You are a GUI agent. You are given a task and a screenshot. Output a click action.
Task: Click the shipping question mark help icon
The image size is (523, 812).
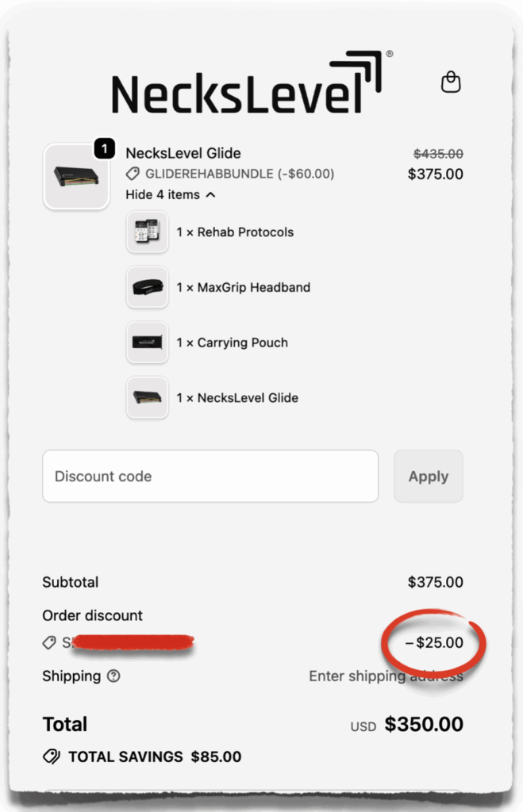[114, 676]
